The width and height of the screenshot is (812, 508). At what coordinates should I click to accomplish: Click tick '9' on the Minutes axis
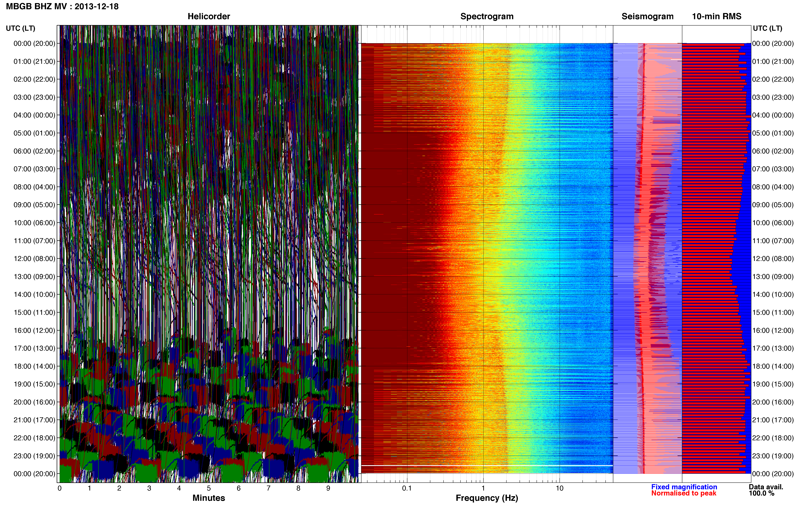328,488
